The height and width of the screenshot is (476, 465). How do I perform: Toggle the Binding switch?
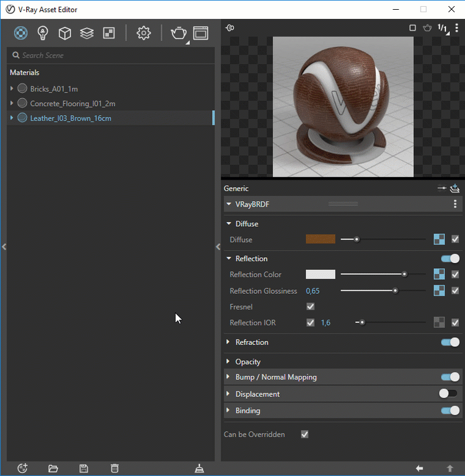pos(450,410)
